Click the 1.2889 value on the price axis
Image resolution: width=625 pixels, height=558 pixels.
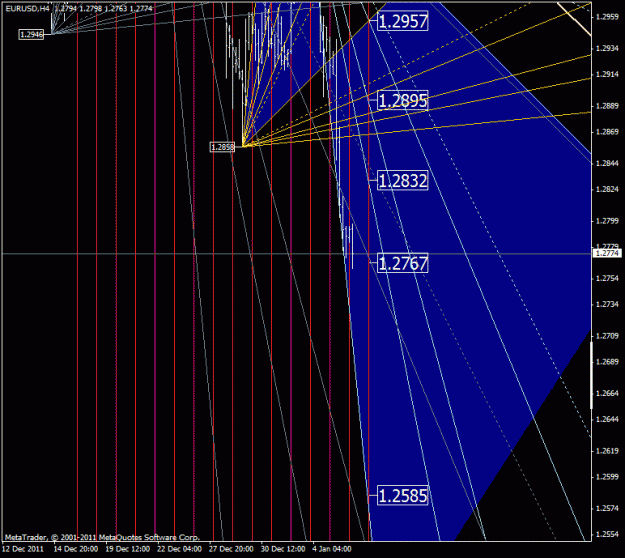tap(607, 106)
